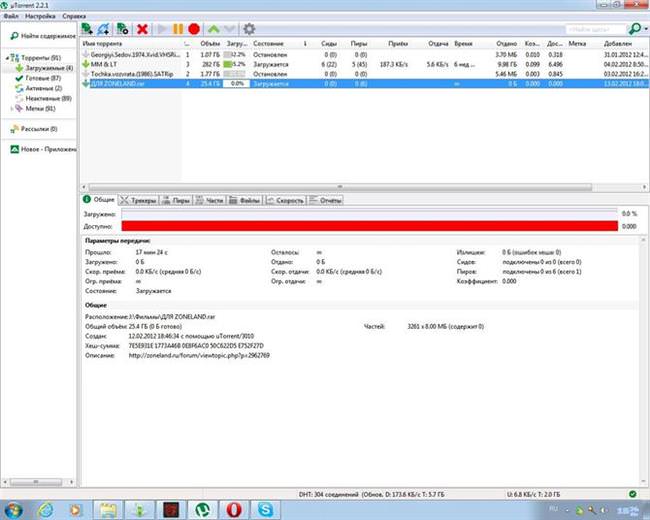Sort by Сиды column header

click(329, 44)
